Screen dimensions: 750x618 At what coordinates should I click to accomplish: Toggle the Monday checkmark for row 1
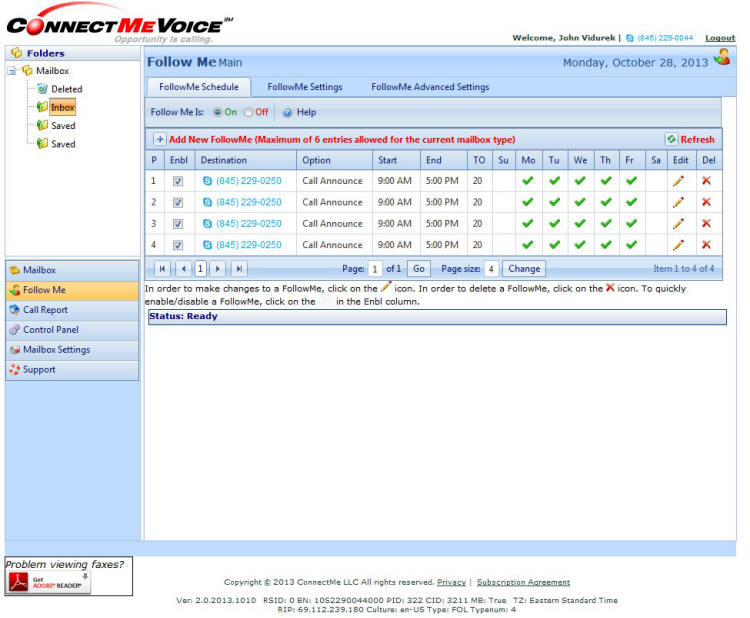pos(528,181)
